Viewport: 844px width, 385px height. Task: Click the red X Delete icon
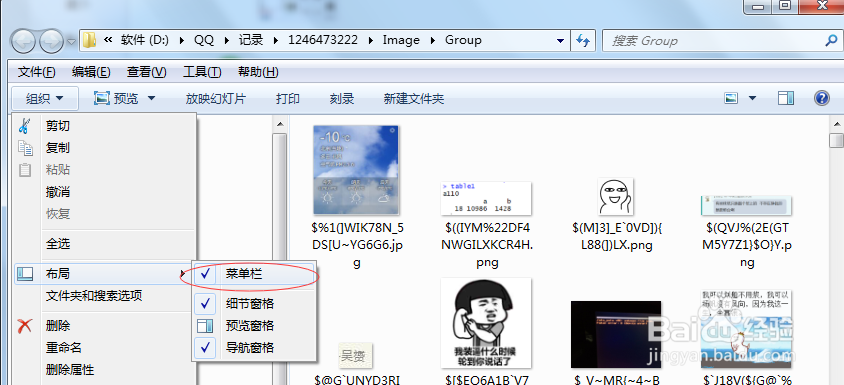pos(25,325)
